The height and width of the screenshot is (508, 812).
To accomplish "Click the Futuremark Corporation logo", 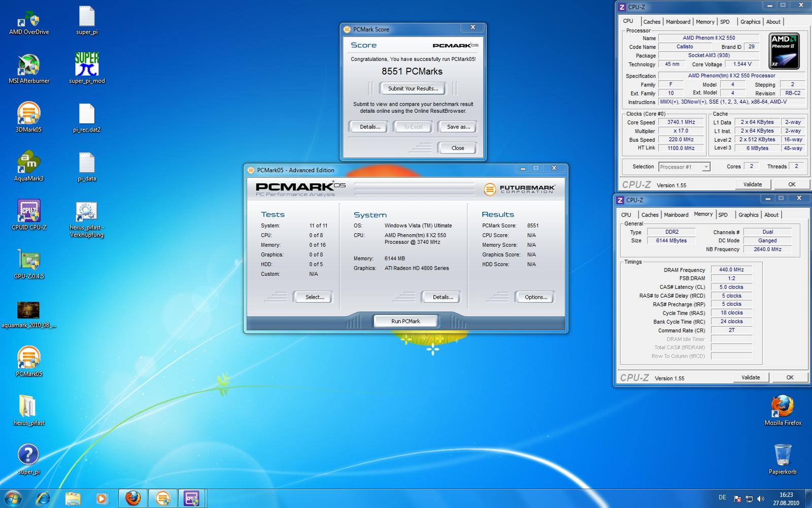I will (x=520, y=189).
